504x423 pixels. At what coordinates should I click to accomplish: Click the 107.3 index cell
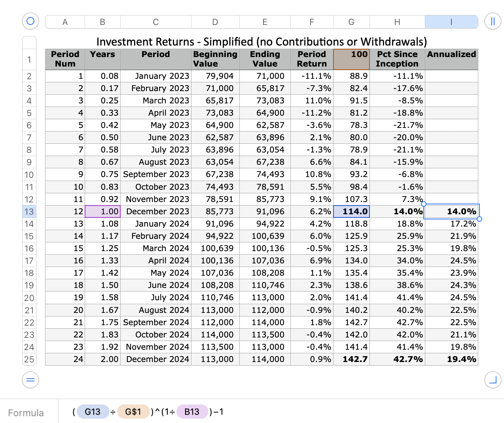[351, 199]
